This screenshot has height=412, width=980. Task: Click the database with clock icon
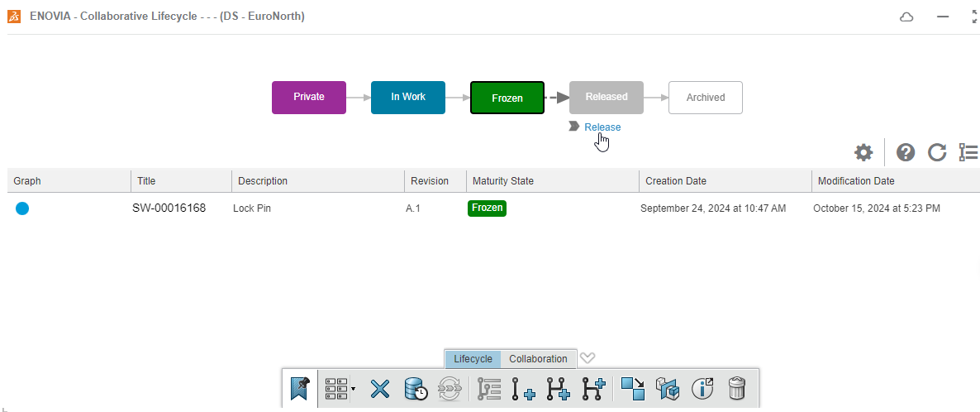(x=415, y=388)
